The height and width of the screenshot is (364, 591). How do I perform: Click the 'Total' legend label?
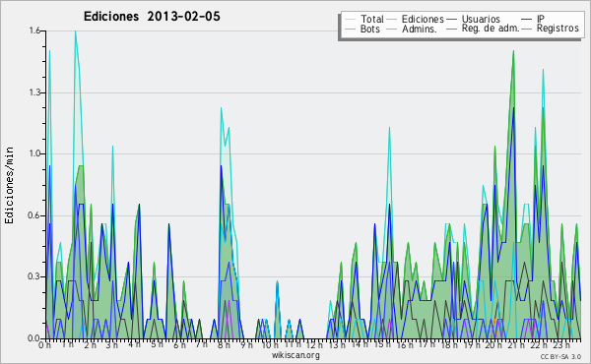pos(372,19)
